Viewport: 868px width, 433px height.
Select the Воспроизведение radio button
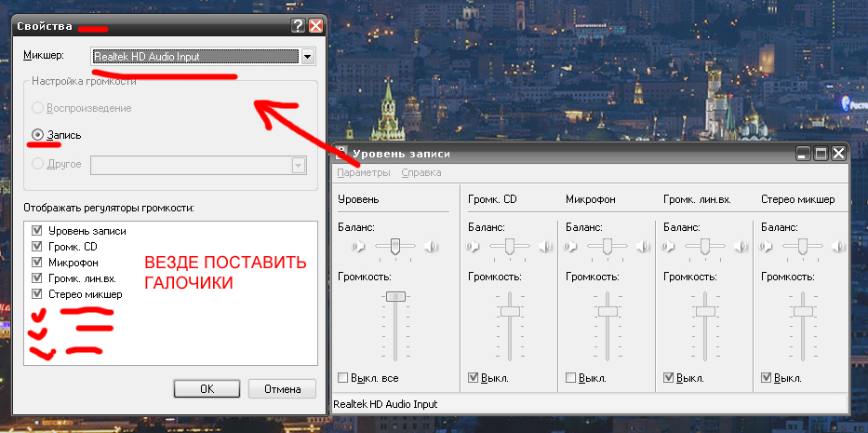(x=37, y=108)
